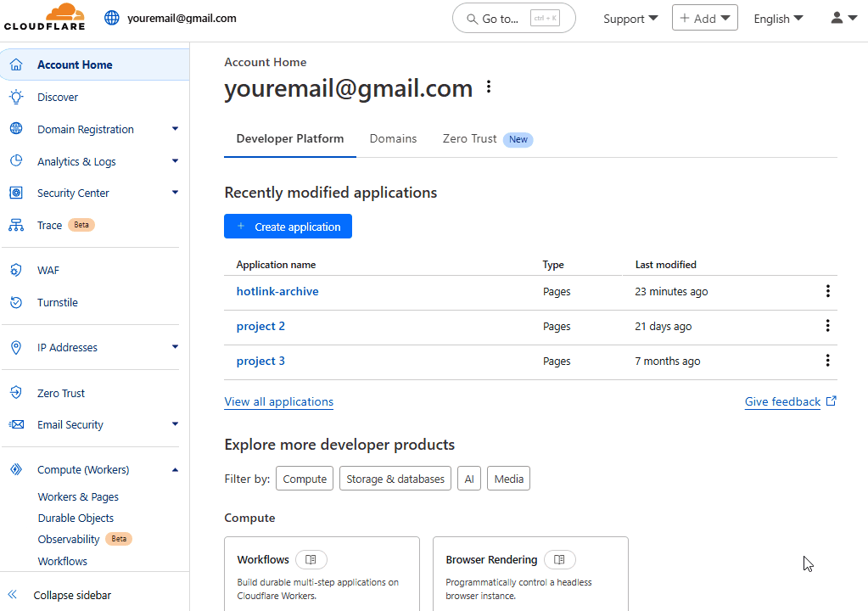This screenshot has width=868, height=611.
Task: Click the Trace icon in sidebar
Action: [x=16, y=225]
